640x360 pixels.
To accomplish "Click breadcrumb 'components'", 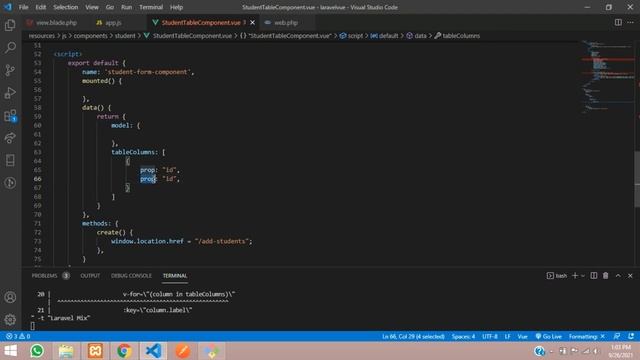I will point(90,36).
